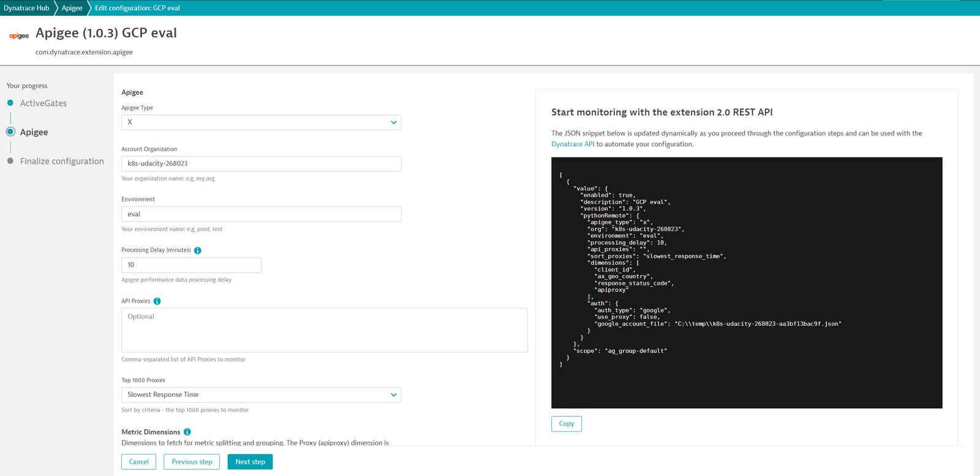
Task: Click 'Your progress' sidebar heading
Action: click(x=27, y=86)
